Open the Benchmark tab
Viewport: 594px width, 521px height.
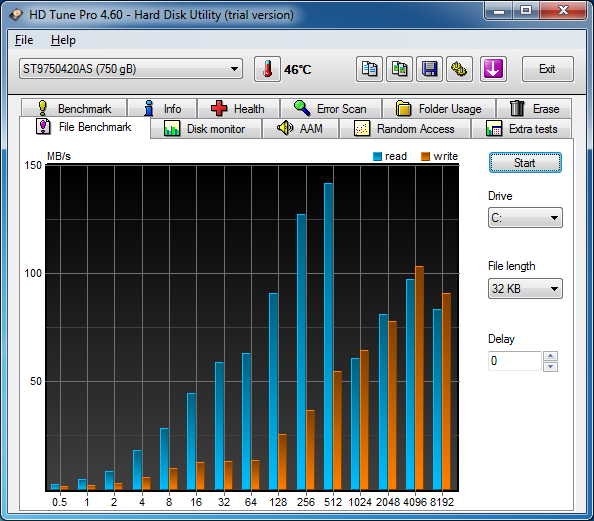coord(74,109)
